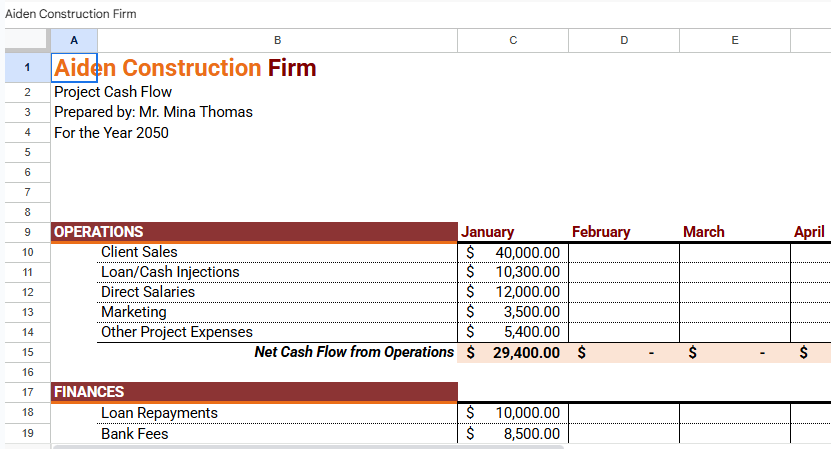Select the Client Sales January amount 40,000.00
This screenshot has width=831, height=449.
pos(513,252)
